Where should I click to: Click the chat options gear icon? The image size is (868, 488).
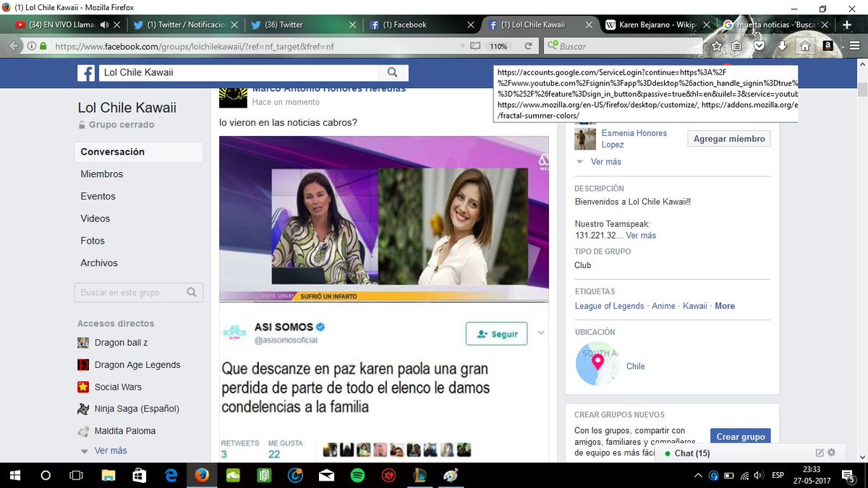click(832, 453)
